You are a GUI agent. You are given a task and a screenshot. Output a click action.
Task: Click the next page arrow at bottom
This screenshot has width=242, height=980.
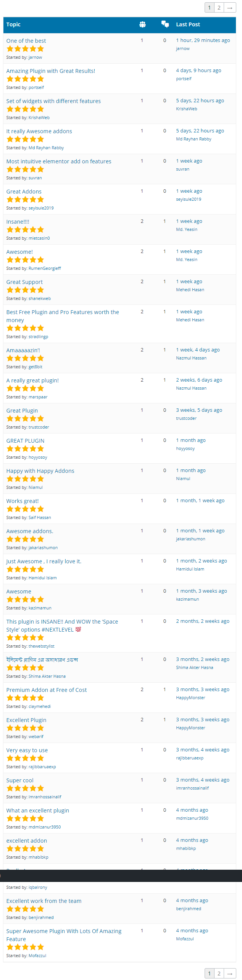230,973
